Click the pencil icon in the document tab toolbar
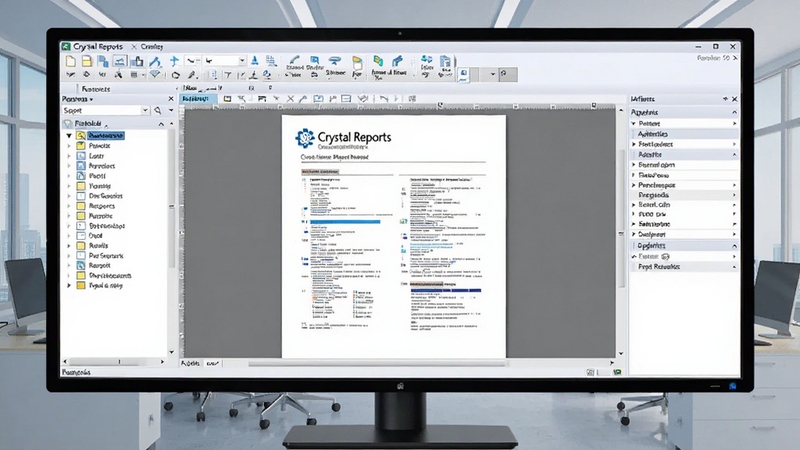Screen dimensions: 800x450 pyautogui.click(x=303, y=98)
